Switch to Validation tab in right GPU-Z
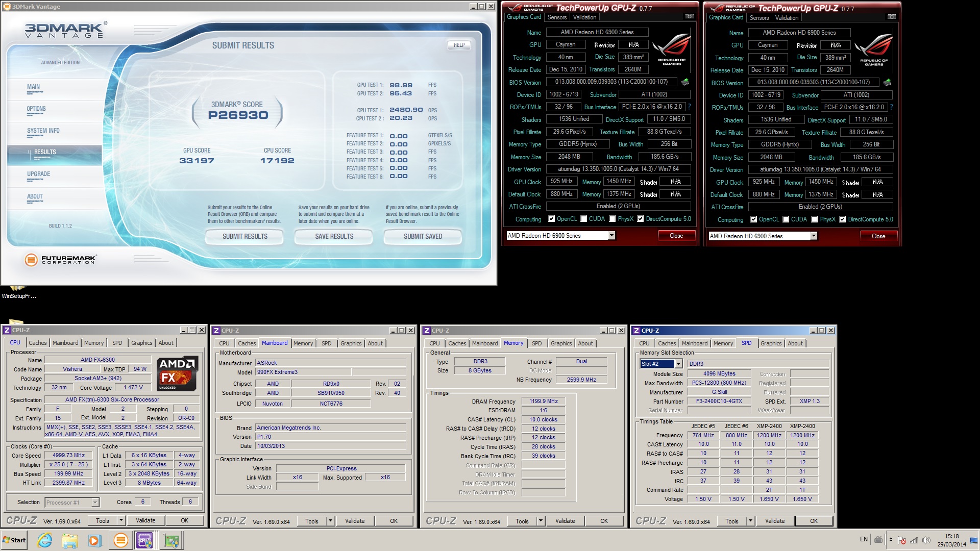980x551 pixels. 787,18
